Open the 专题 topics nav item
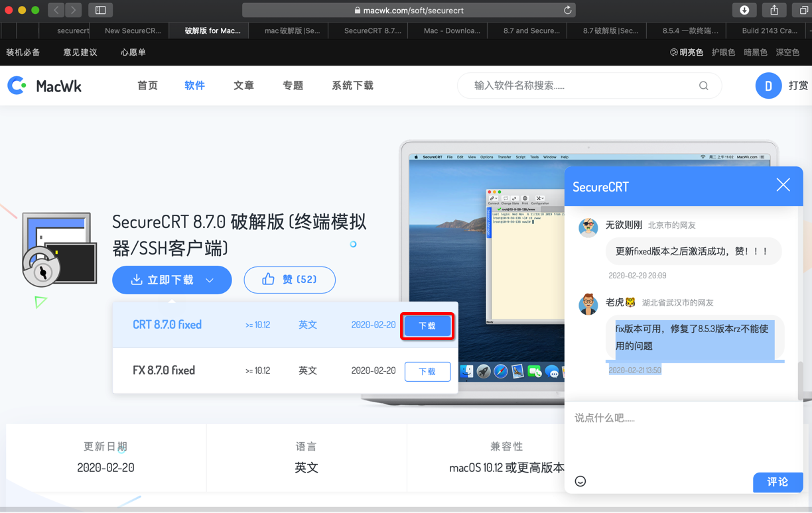 tap(293, 85)
